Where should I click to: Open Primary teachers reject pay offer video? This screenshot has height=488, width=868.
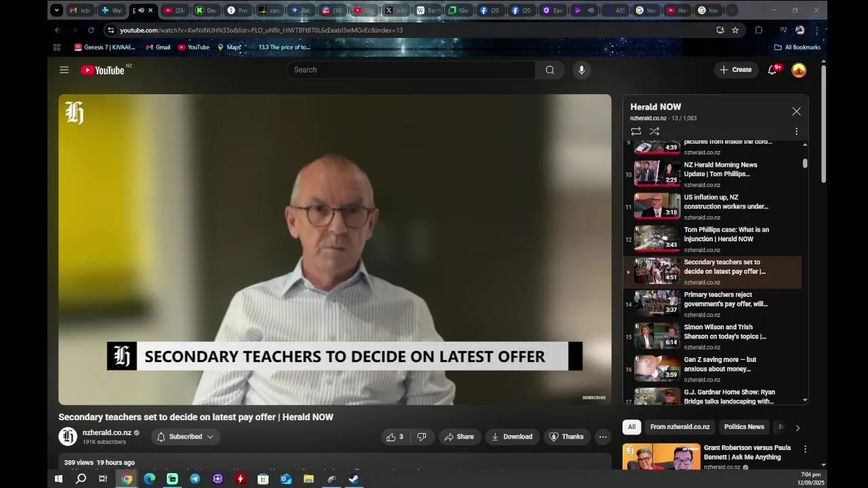(x=712, y=304)
